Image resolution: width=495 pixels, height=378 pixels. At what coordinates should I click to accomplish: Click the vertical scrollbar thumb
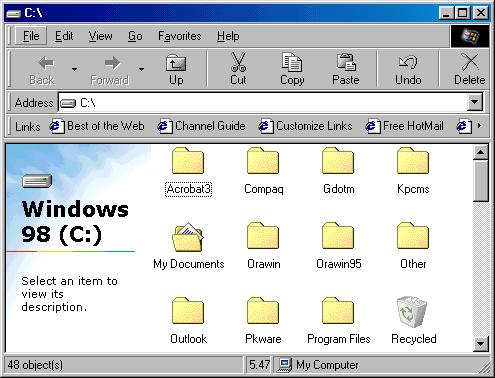[480, 181]
